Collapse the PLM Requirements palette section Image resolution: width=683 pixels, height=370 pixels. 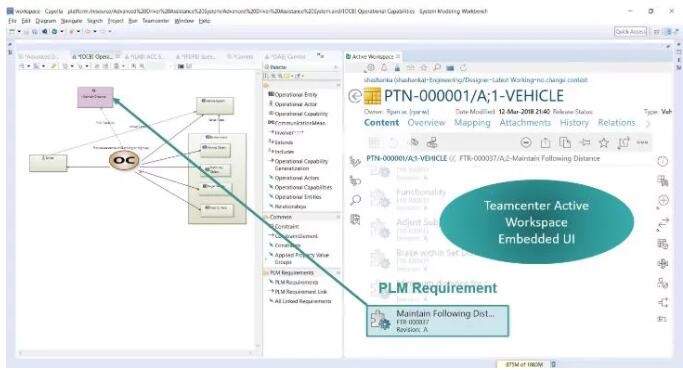point(301,273)
